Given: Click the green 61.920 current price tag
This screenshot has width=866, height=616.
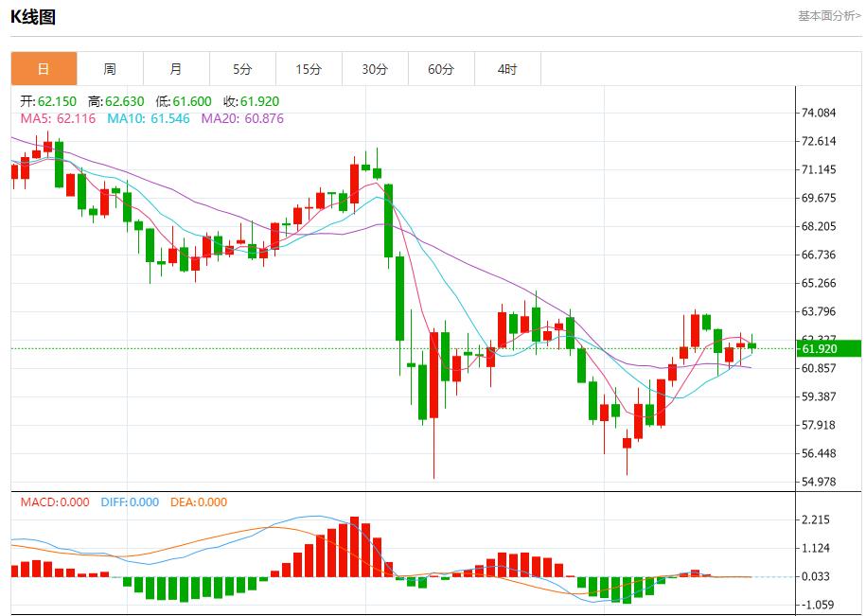Looking at the screenshot, I should point(830,349).
